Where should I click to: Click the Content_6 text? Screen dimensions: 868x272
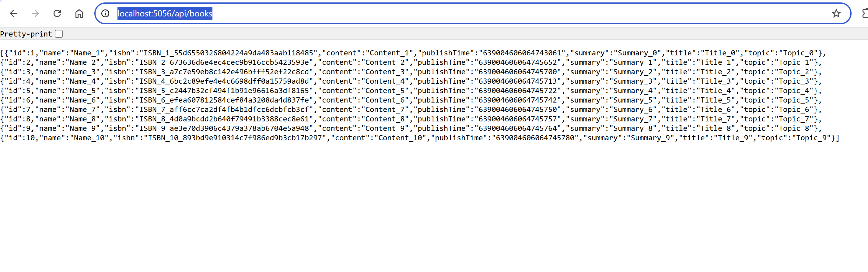coord(385,100)
